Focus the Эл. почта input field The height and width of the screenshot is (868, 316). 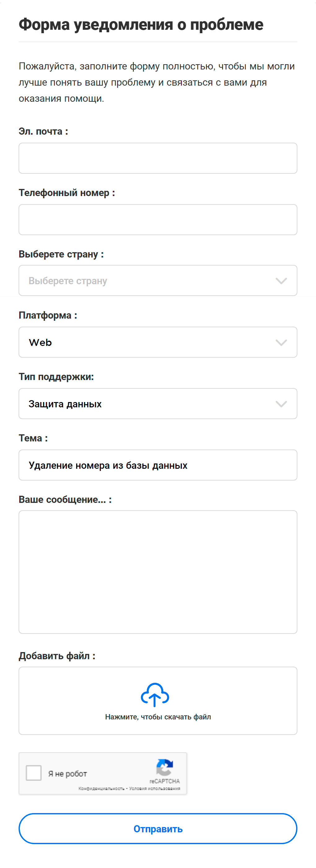(158, 159)
